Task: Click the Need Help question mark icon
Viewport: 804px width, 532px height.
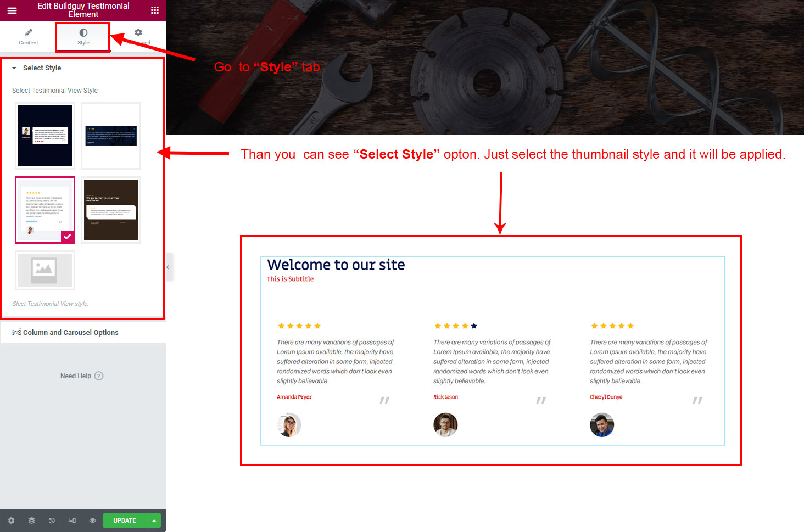Action: 99,376
